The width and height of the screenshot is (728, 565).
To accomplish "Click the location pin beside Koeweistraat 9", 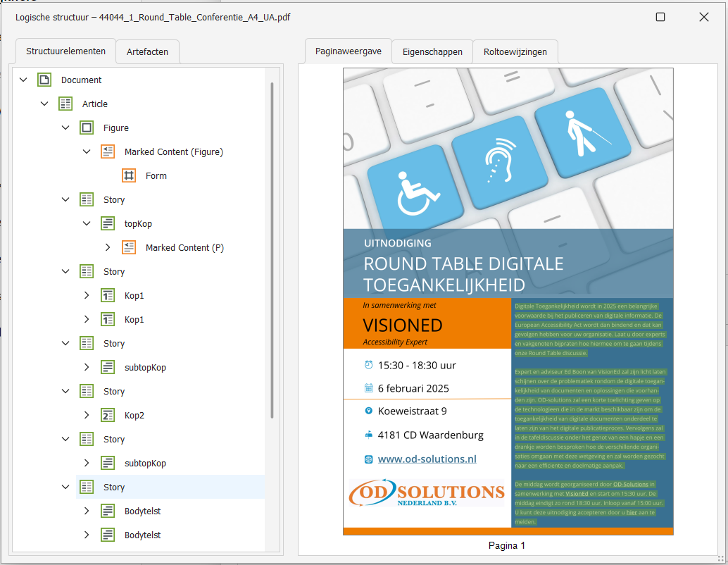I will [369, 411].
